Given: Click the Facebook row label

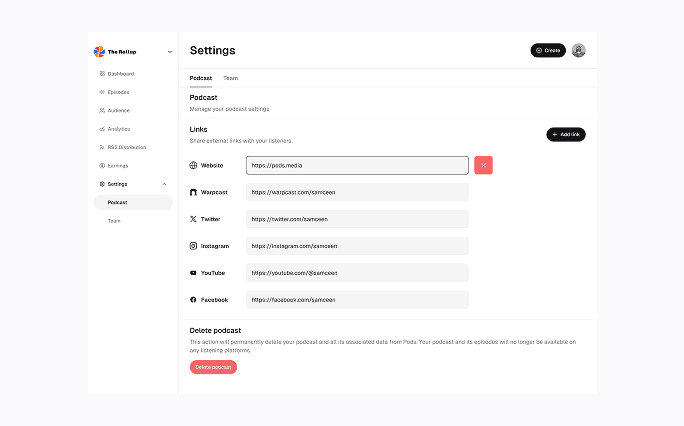Looking at the screenshot, I should click(215, 300).
